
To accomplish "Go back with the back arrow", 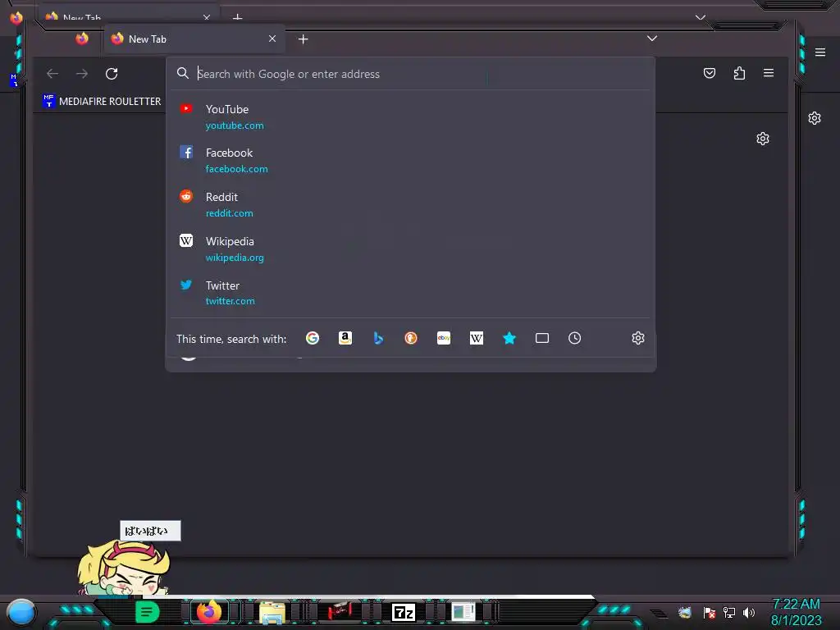I will click(x=52, y=73).
